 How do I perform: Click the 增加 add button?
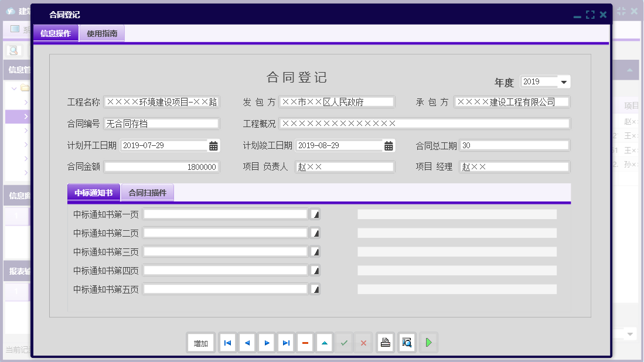coord(200,343)
